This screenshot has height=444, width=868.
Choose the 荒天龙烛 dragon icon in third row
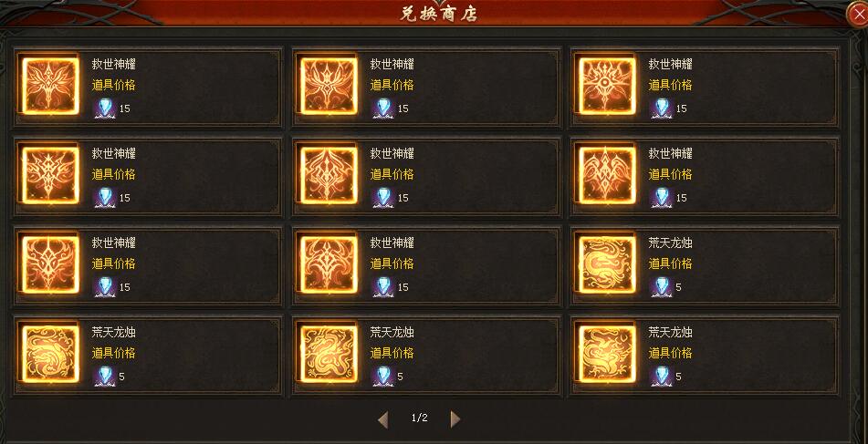607,264
